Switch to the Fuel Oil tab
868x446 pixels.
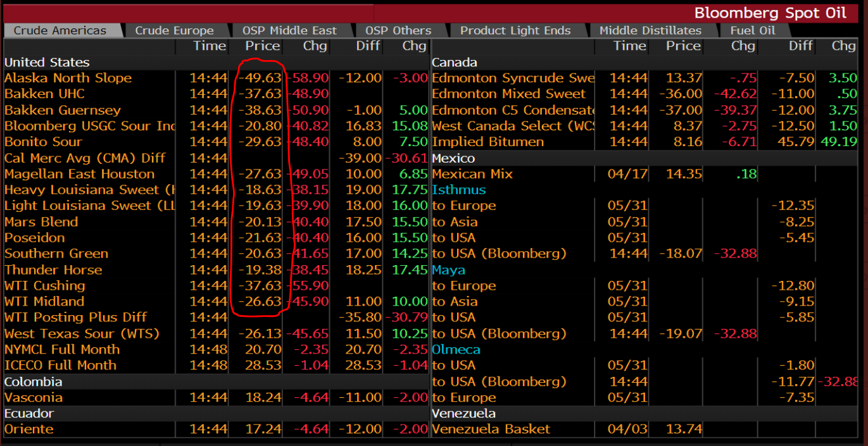click(752, 30)
